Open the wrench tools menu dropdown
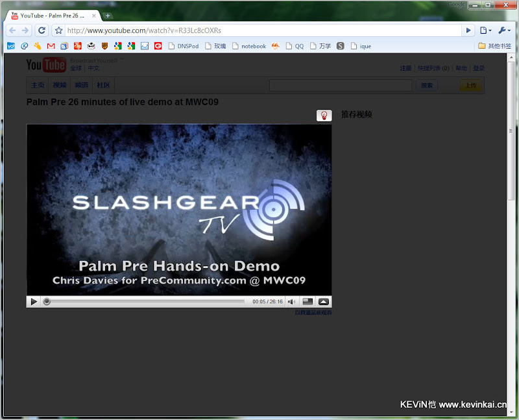This screenshot has height=420, width=519. 505,31
